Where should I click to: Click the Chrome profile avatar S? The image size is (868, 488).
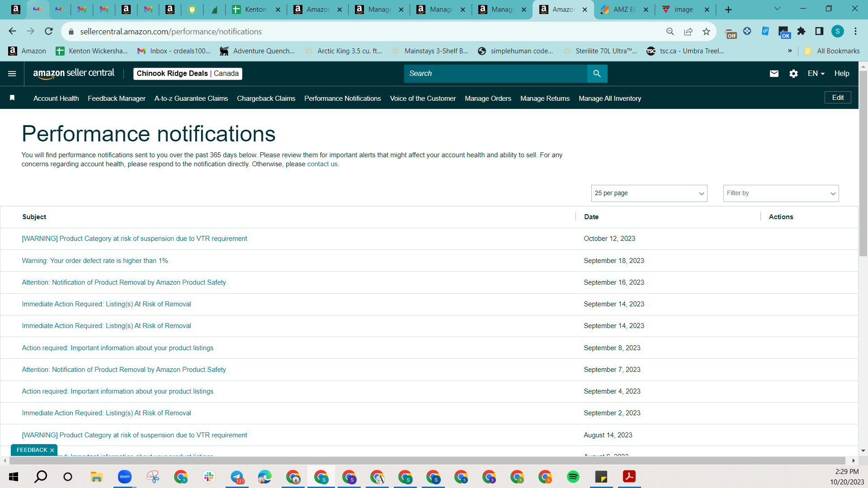coord(837,31)
